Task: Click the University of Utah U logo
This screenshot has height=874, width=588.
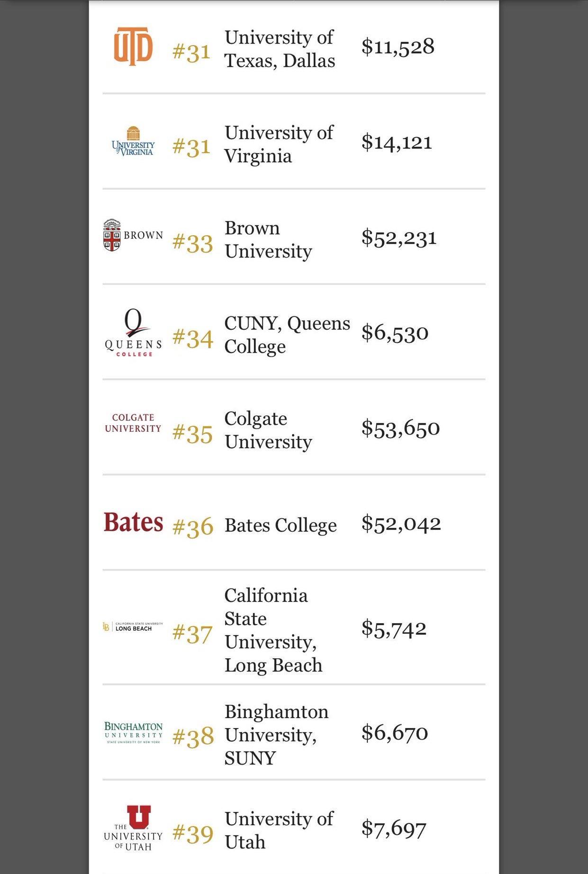Action: pos(133,828)
